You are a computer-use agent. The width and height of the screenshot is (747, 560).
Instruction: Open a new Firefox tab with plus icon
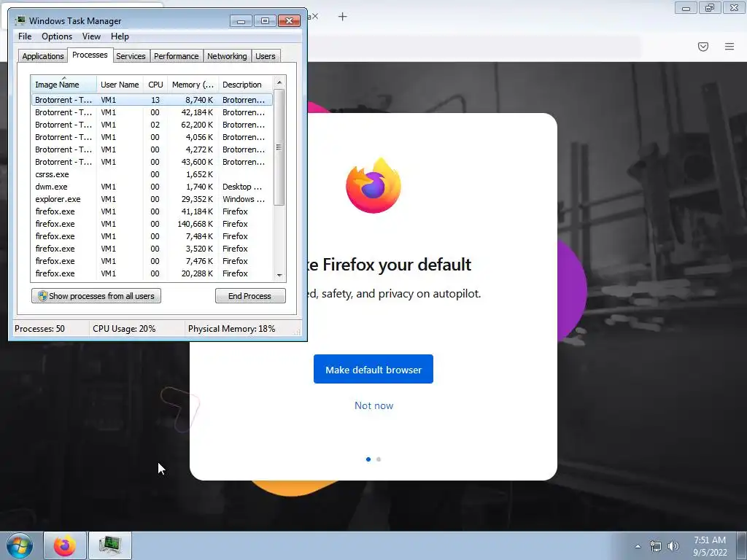[x=343, y=17]
